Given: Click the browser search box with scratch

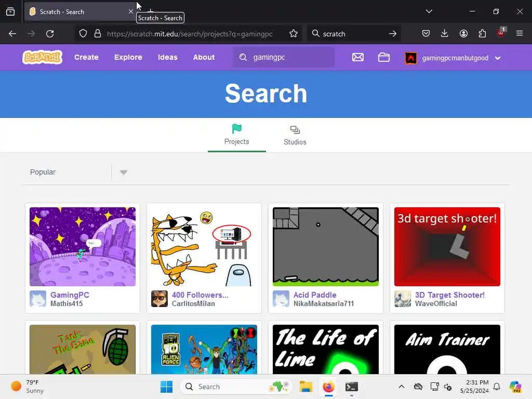Looking at the screenshot, I should click(354, 34).
